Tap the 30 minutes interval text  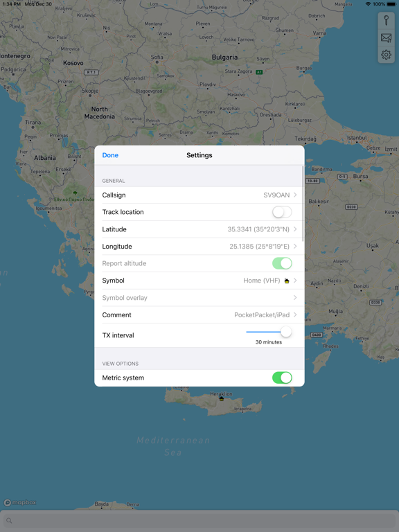point(269,342)
